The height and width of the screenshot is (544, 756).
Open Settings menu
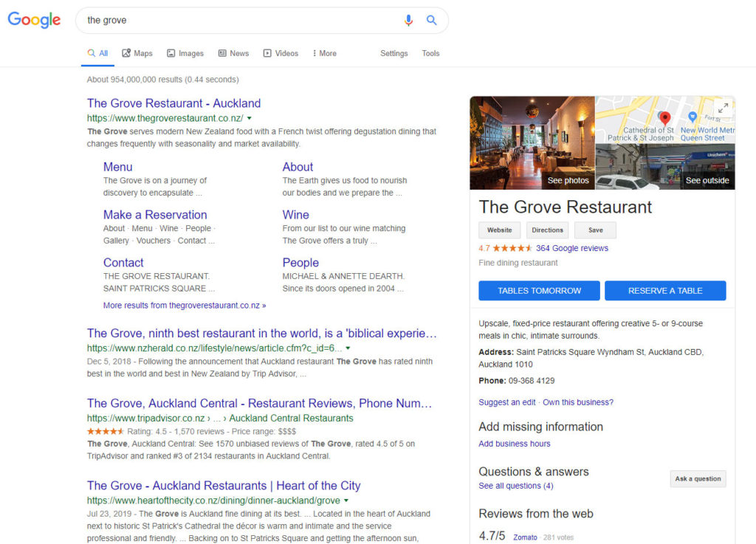tap(394, 53)
